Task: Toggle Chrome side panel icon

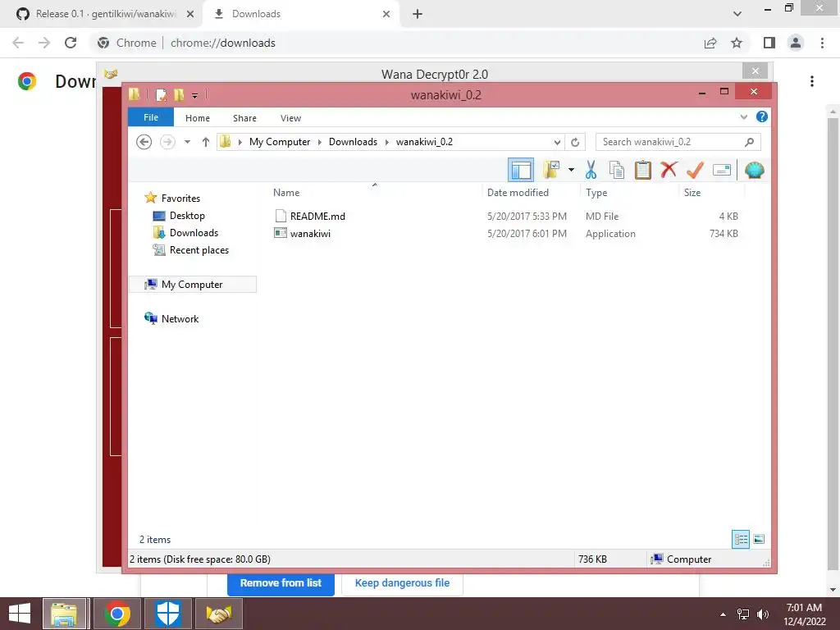Action: coord(769,43)
